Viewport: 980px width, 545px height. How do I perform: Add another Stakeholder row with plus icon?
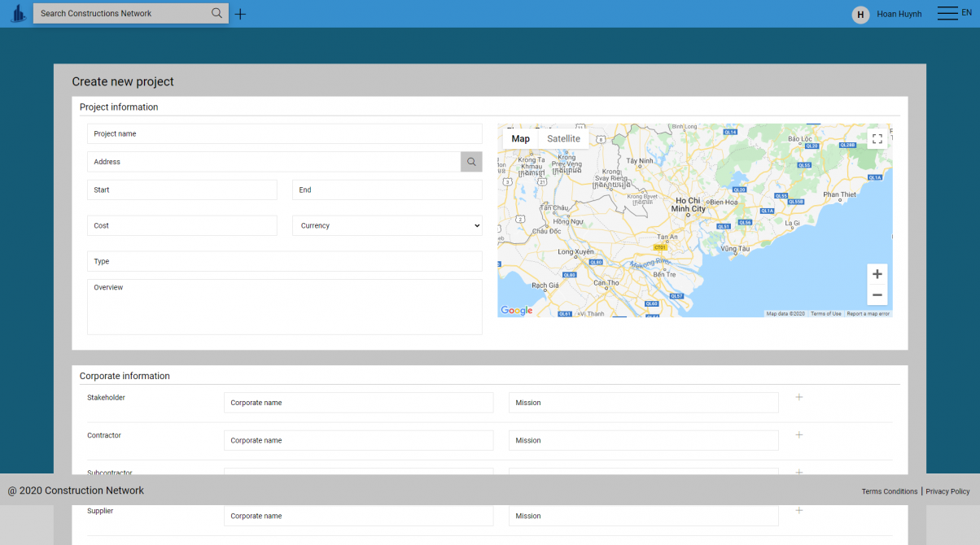point(798,397)
